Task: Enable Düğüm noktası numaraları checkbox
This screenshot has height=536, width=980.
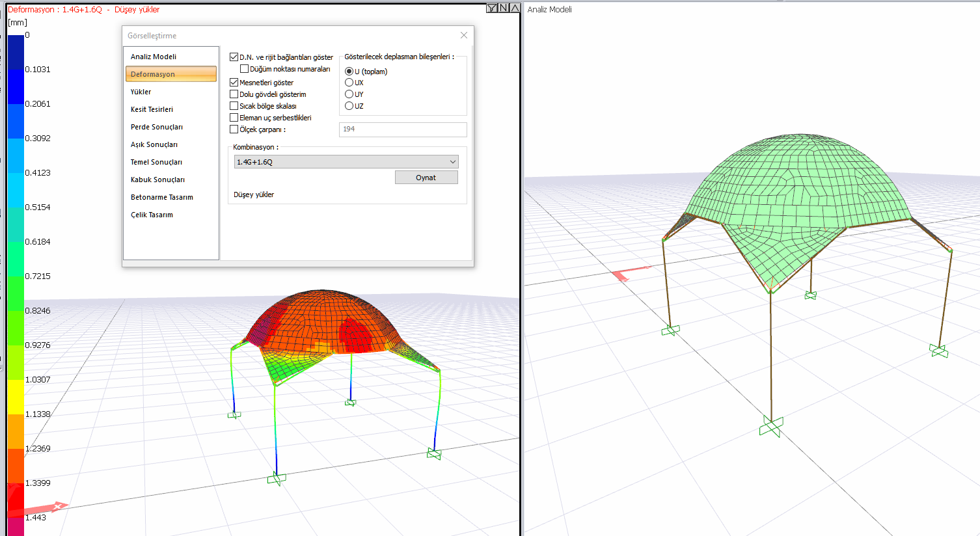Action: (x=244, y=69)
